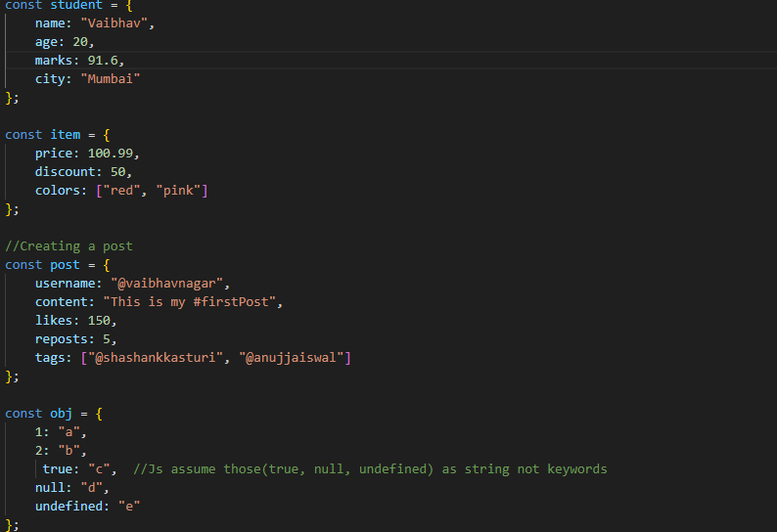This screenshot has height=532, width=777.
Task: Click the string "Mumbai"
Action: pyautogui.click(x=111, y=79)
